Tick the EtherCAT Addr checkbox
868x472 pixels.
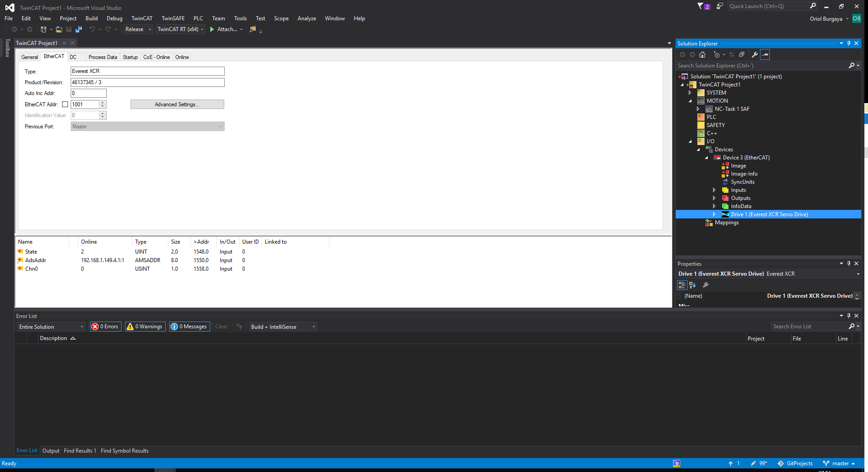pos(65,104)
